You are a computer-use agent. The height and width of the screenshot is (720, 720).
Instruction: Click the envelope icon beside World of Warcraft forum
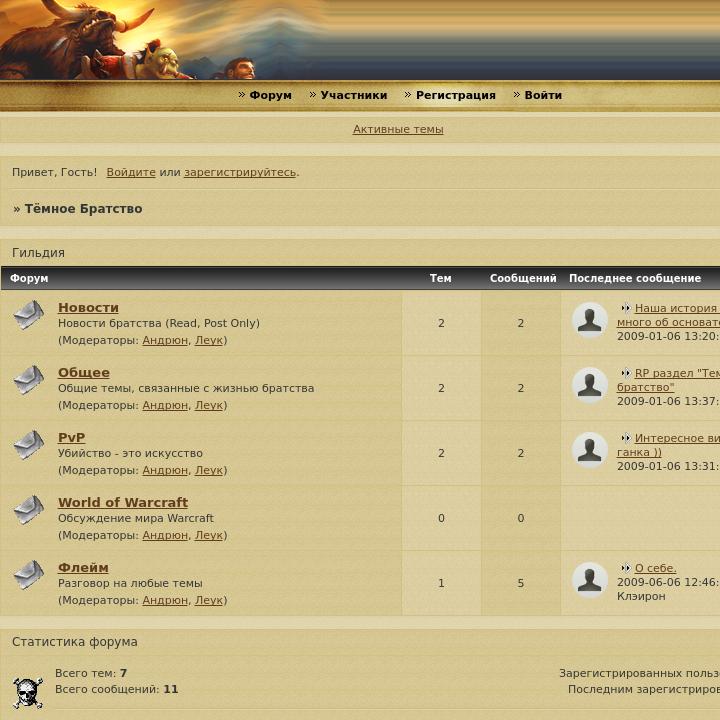[x=28, y=510]
